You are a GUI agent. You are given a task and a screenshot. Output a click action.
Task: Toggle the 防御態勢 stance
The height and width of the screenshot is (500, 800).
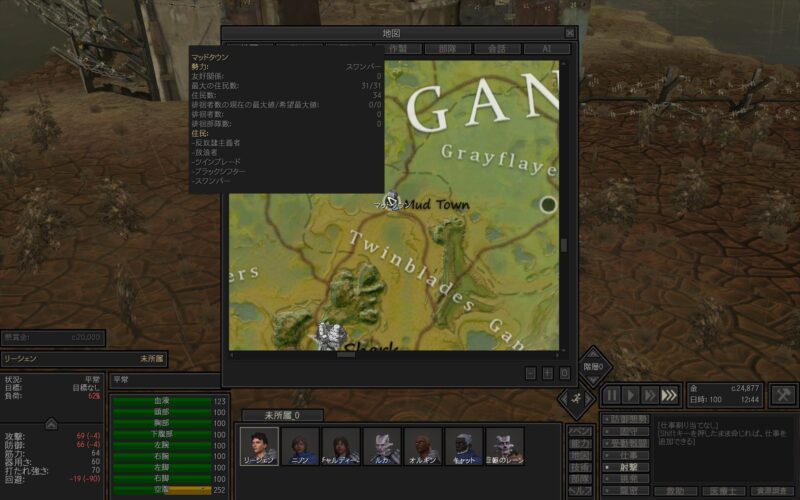click(626, 419)
